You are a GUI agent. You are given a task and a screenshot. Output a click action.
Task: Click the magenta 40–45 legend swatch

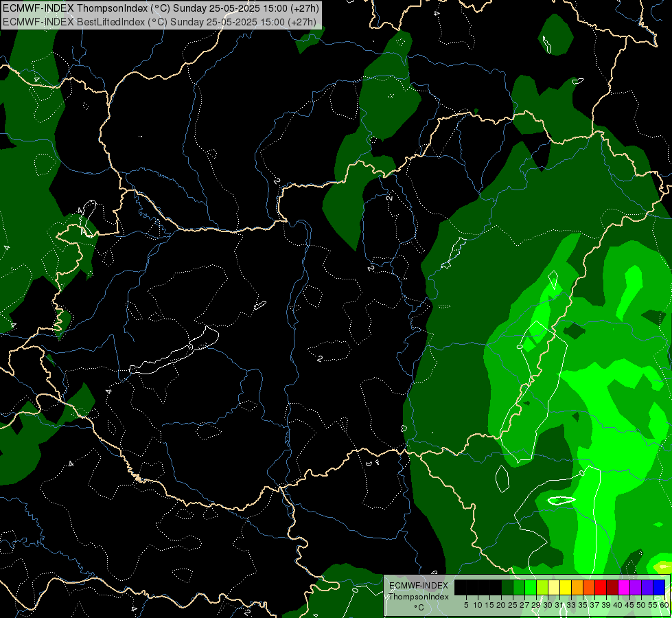click(x=624, y=587)
